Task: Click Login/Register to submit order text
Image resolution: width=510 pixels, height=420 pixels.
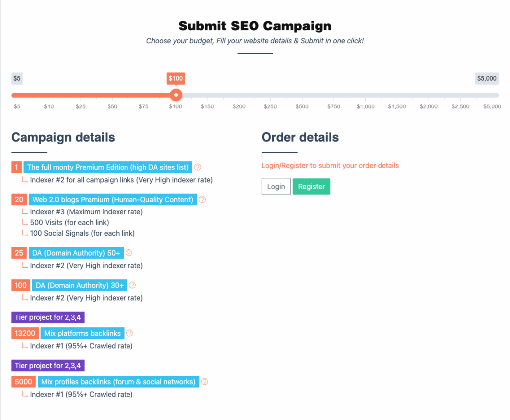Action: (330, 166)
